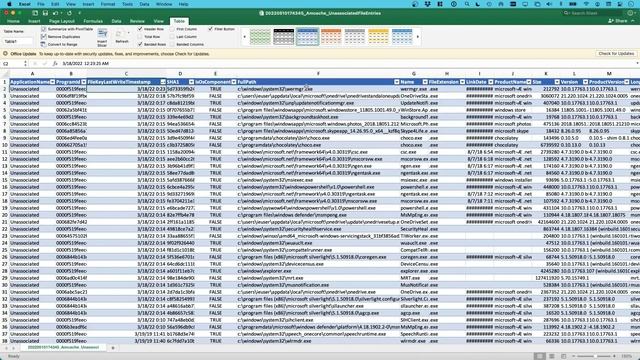
Task: Switch to Page Layout view in status bar
Action: click(x=552, y=356)
